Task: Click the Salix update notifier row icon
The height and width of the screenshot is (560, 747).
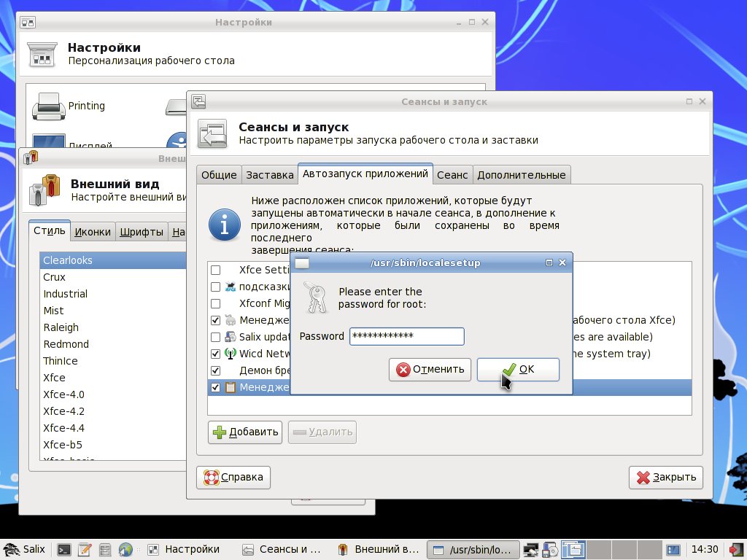Action: pos(231,337)
